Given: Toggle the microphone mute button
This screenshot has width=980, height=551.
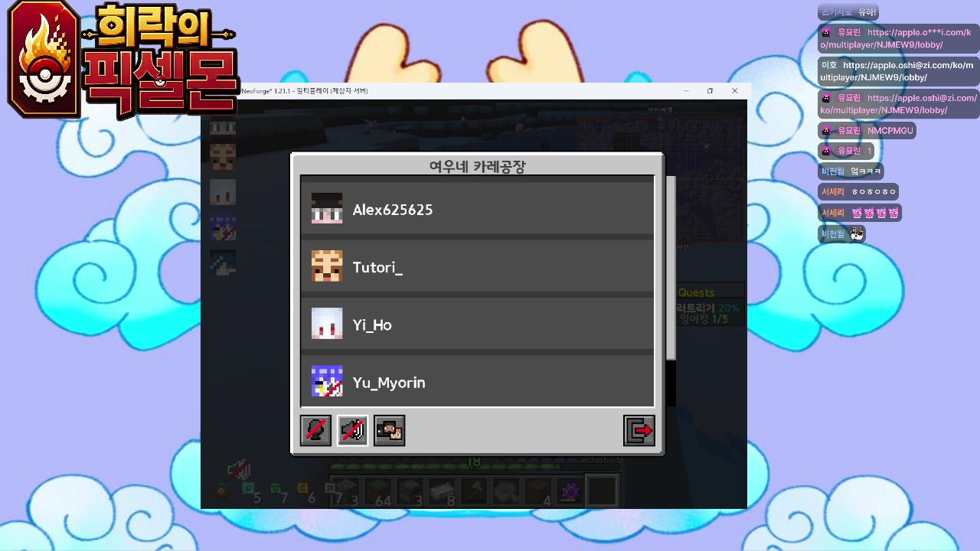Looking at the screenshot, I should click(315, 431).
